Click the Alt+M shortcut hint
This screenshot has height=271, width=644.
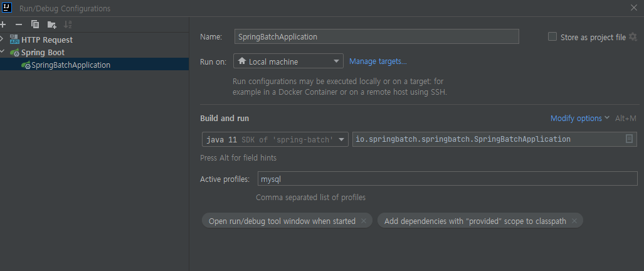point(626,119)
